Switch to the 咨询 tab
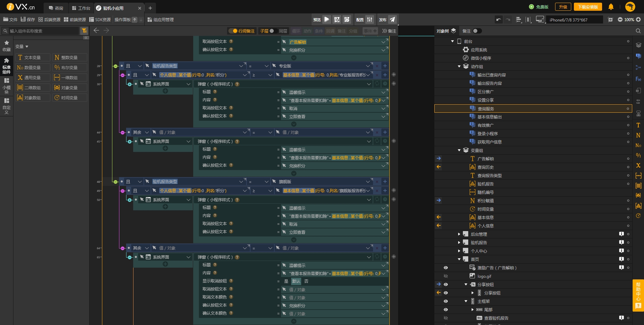644x325 pixels. (56, 8)
